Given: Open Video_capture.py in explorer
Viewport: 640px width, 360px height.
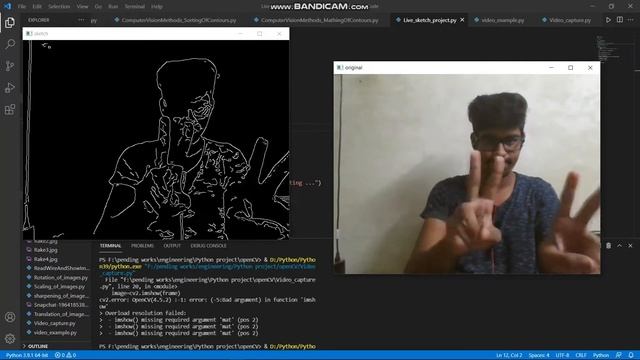Looking at the screenshot, I should (56, 323).
